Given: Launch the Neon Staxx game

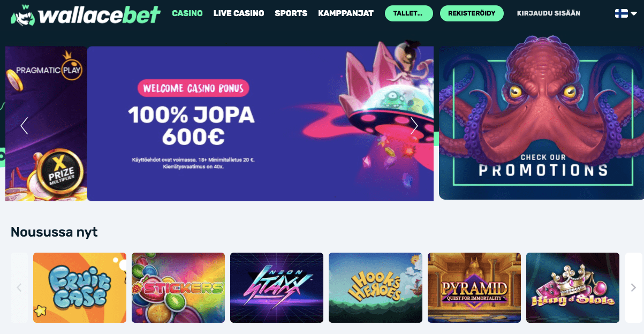Looking at the screenshot, I should (277, 288).
